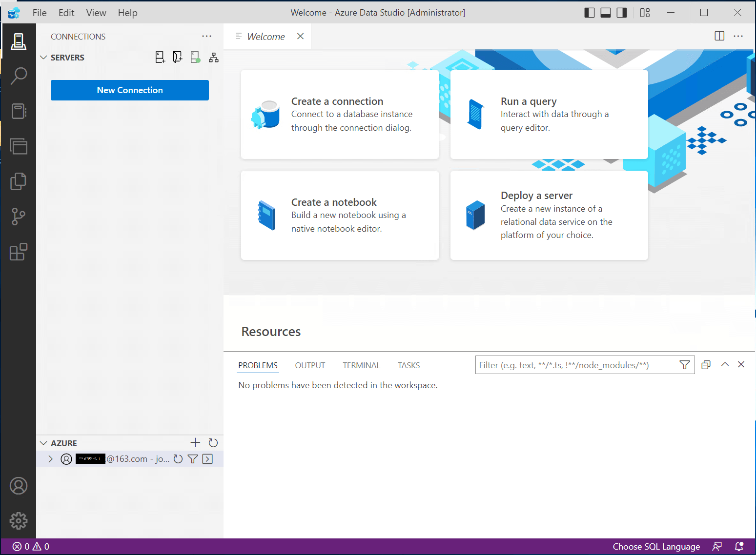Viewport: 756px width, 555px height.
Task: Click the New Connection server icon in the Servers header
Action: [x=160, y=58]
